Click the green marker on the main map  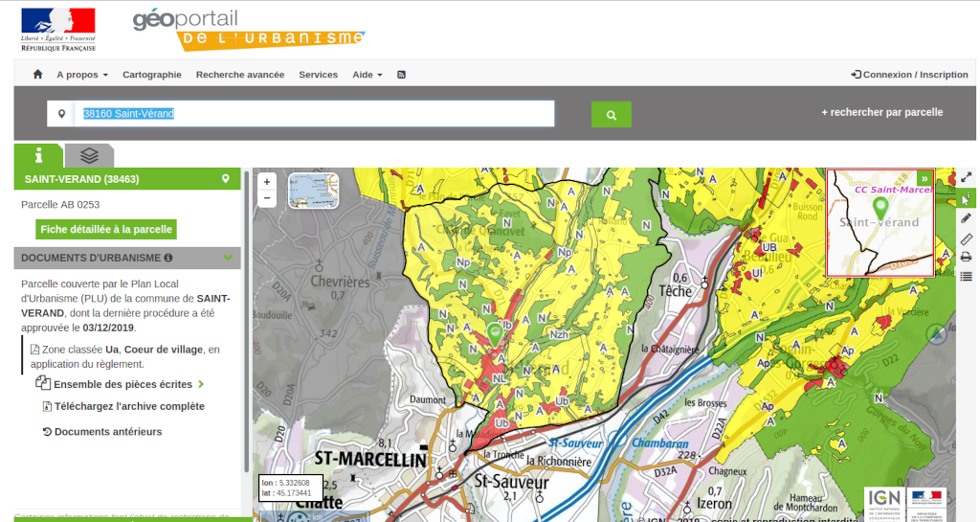point(495,334)
